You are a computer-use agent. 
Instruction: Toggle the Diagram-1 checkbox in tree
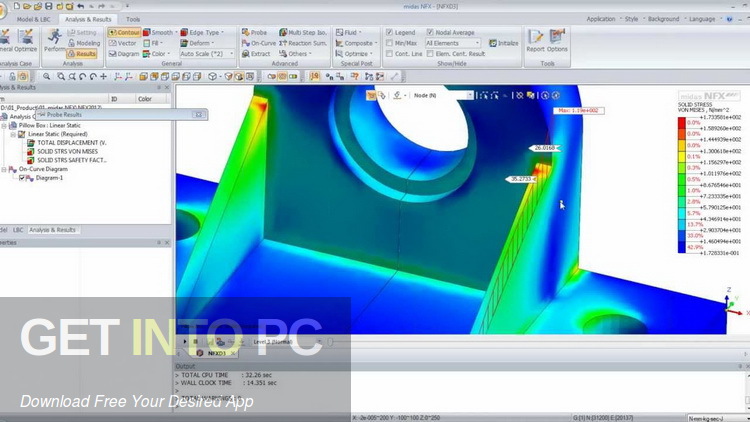pyautogui.click(x=22, y=178)
